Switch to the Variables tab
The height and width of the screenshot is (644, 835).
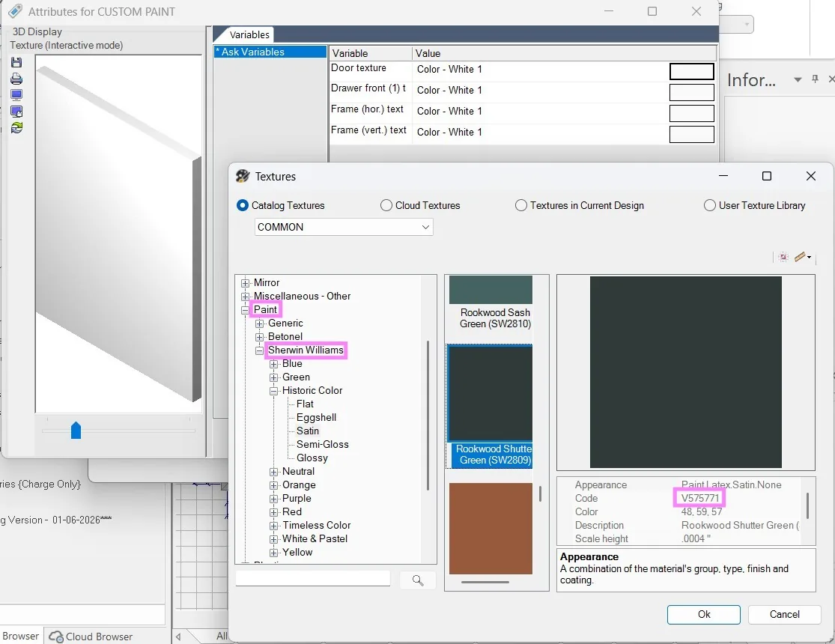click(x=249, y=34)
